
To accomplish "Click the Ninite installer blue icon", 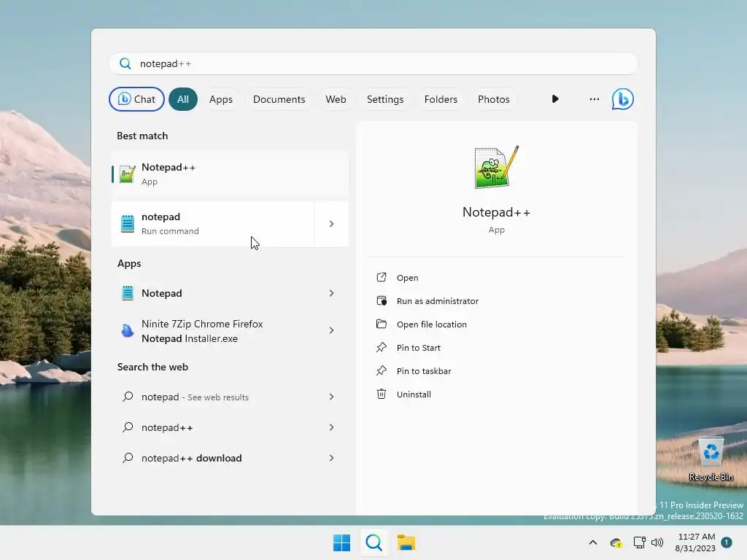I will 127,330.
